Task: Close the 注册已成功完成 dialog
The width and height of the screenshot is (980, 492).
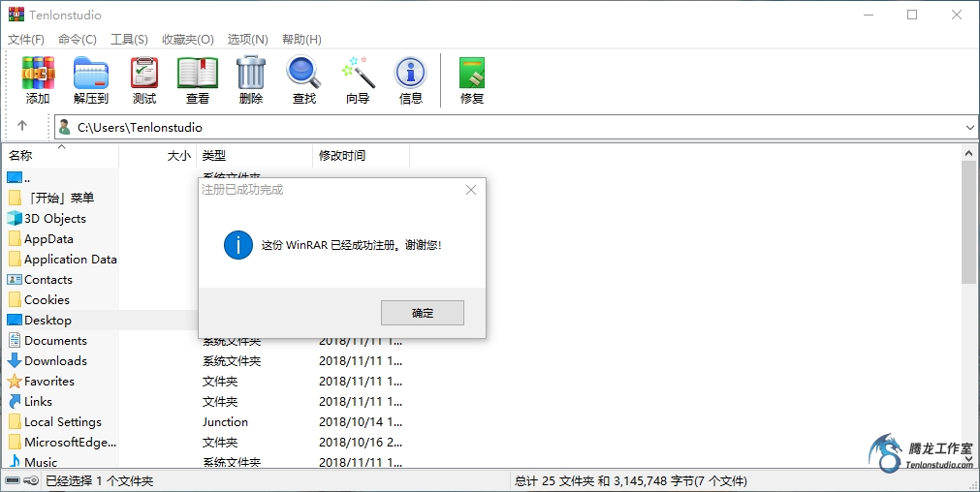Action: tap(471, 190)
